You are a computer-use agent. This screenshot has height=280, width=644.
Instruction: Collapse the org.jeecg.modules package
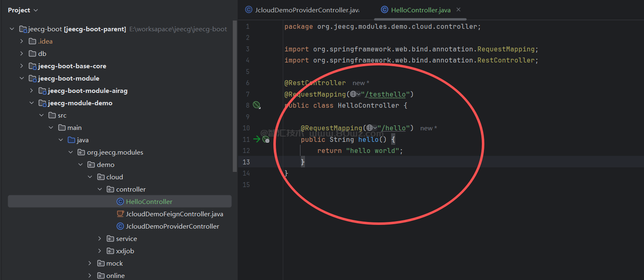(71, 152)
